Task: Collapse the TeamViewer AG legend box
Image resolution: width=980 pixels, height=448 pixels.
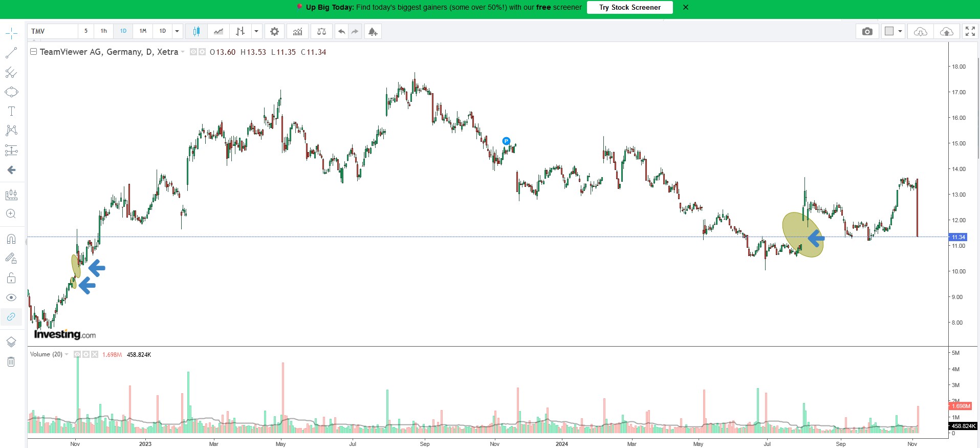Action: tap(33, 52)
